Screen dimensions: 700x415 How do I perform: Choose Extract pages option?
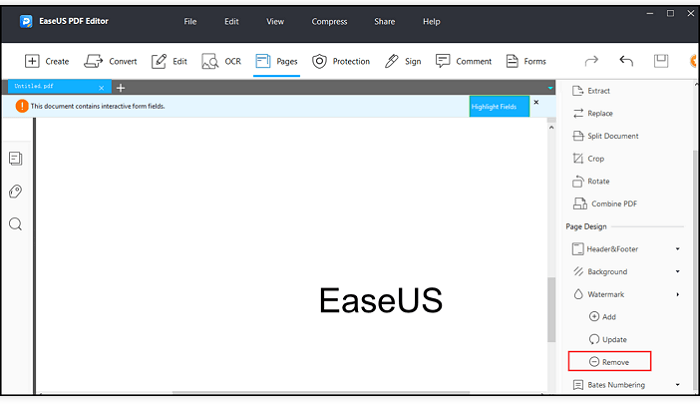click(591, 91)
